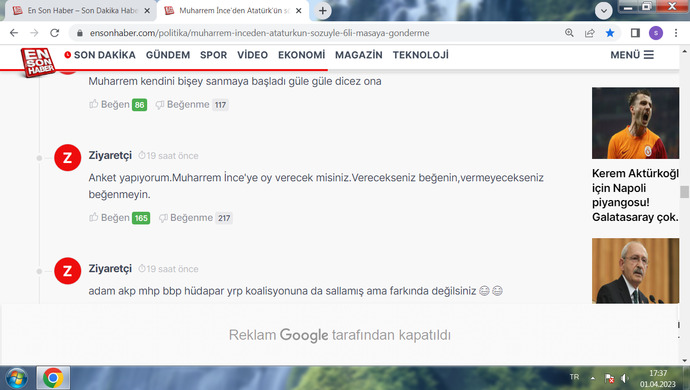Open the zoom magnifier icon in address bar

tap(569, 33)
